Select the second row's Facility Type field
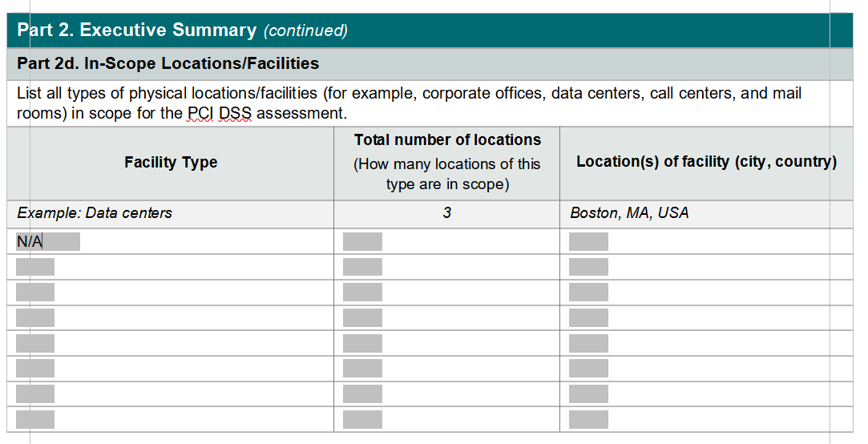868x444 pixels. point(35,267)
